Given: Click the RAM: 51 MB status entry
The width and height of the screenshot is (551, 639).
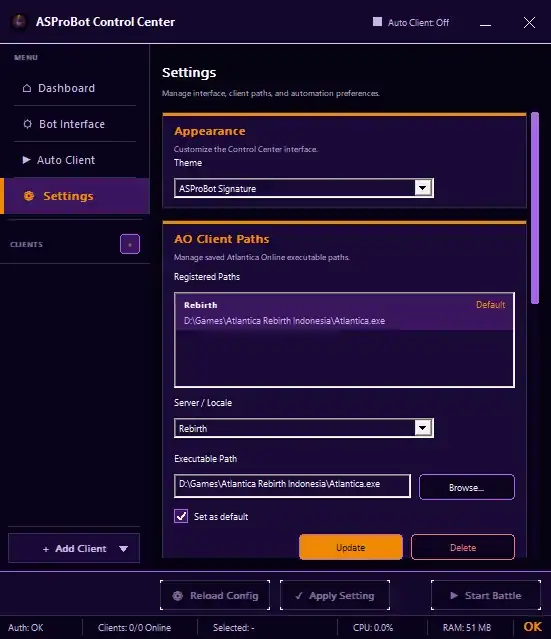Looking at the screenshot, I should 467,627.
